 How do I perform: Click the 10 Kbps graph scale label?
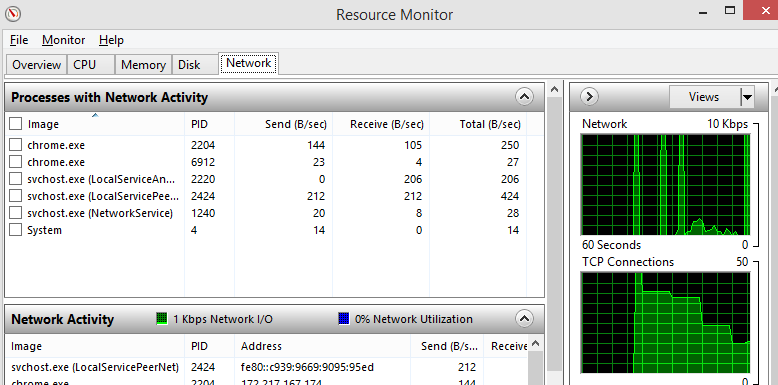tap(727, 124)
